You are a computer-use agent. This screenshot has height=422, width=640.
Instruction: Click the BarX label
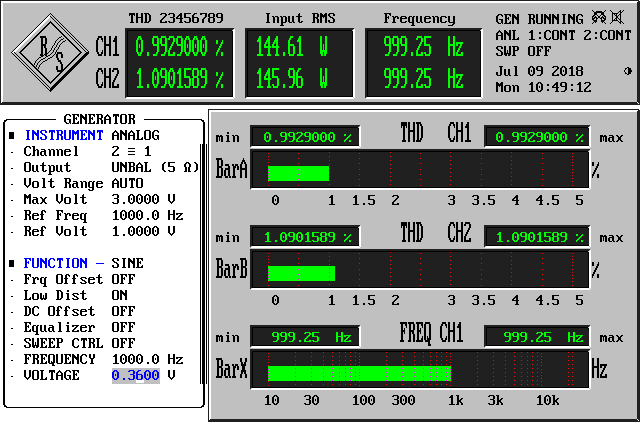[231, 370]
